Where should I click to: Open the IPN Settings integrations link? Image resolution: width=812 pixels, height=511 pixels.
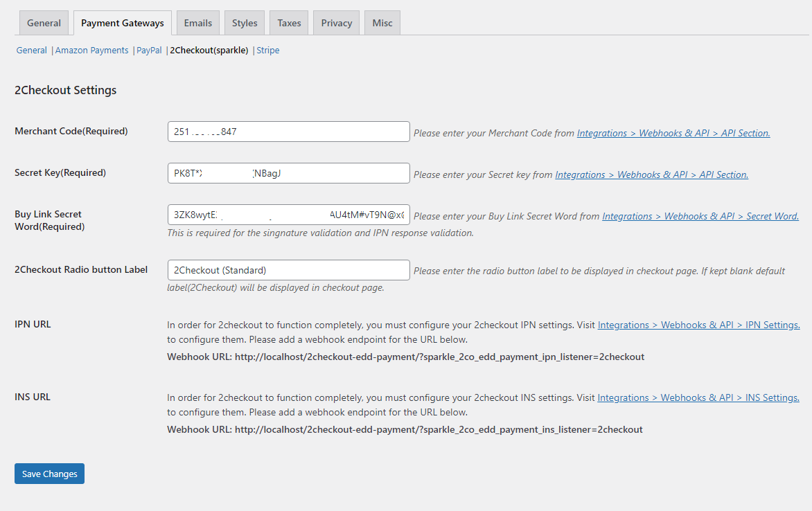tap(698, 325)
